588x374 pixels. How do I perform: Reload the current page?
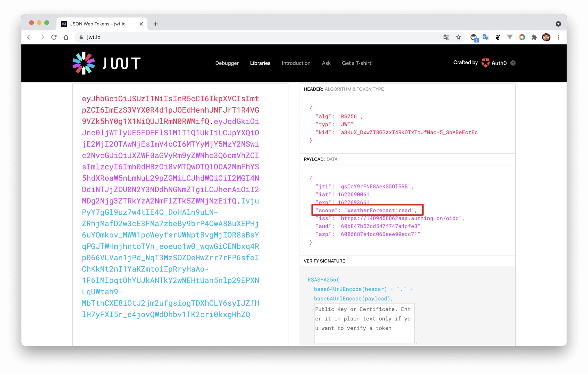(54, 37)
